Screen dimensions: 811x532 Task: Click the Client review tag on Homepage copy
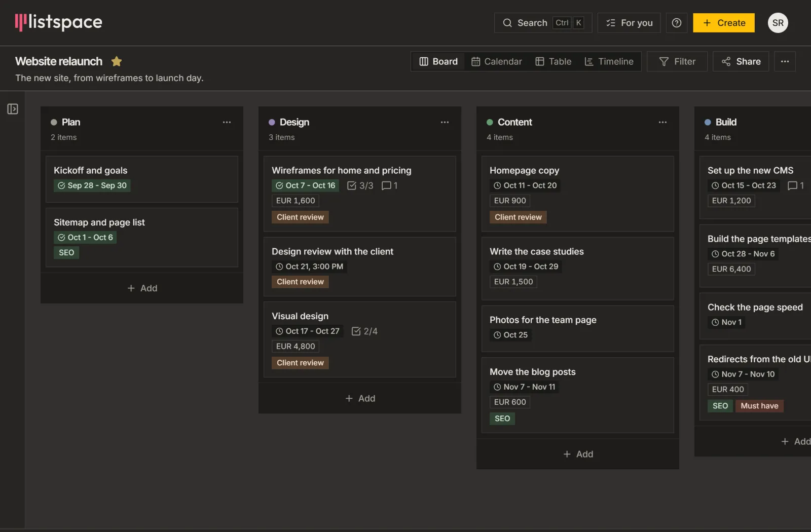coord(518,217)
